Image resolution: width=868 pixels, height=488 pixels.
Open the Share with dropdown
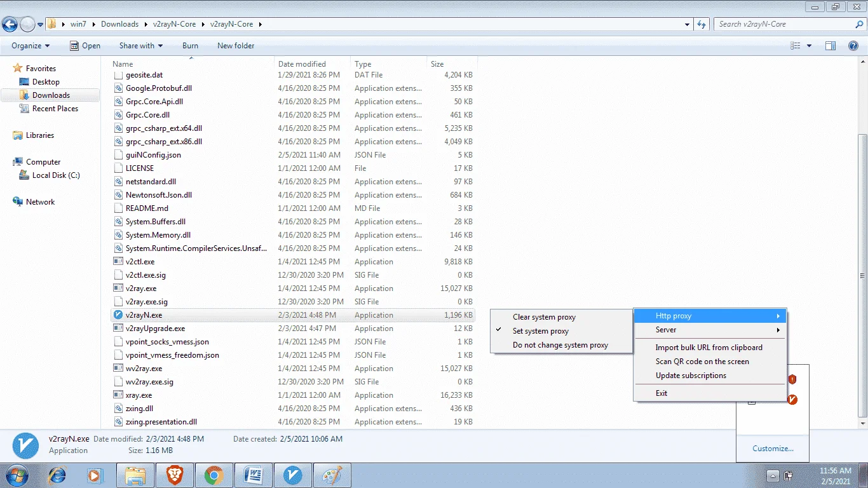[141, 46]
